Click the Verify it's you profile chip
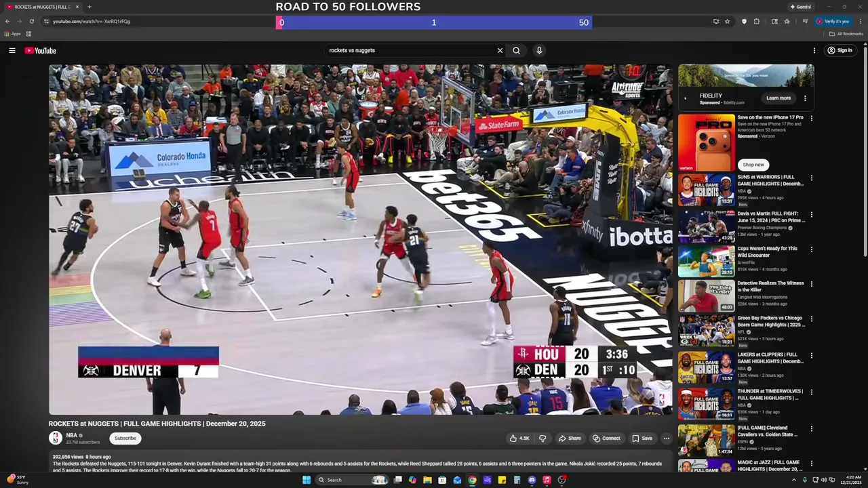The width and height of the screenshot is (868, 488). coord(833,21)
